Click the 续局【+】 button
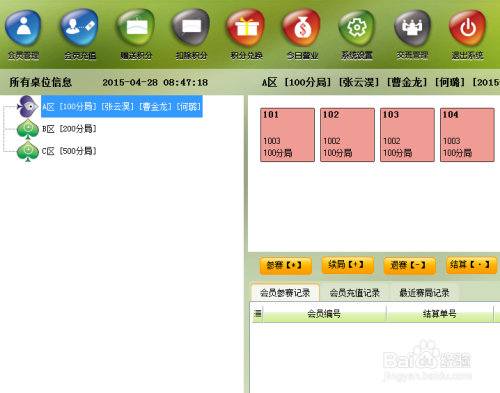 (x=347, y=265)
